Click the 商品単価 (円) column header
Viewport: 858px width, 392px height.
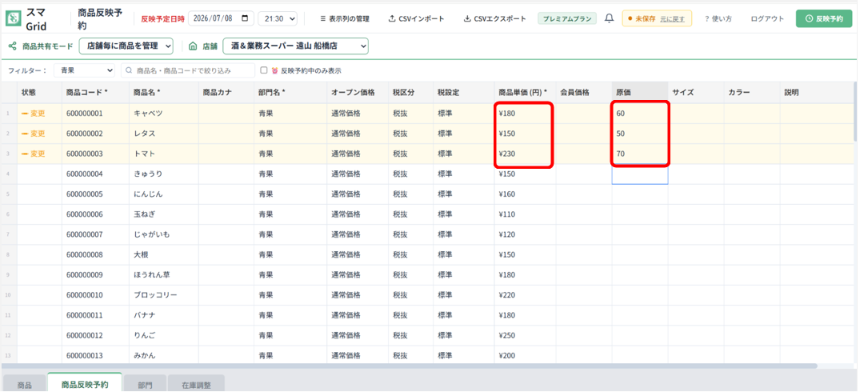tap(525, 93)
